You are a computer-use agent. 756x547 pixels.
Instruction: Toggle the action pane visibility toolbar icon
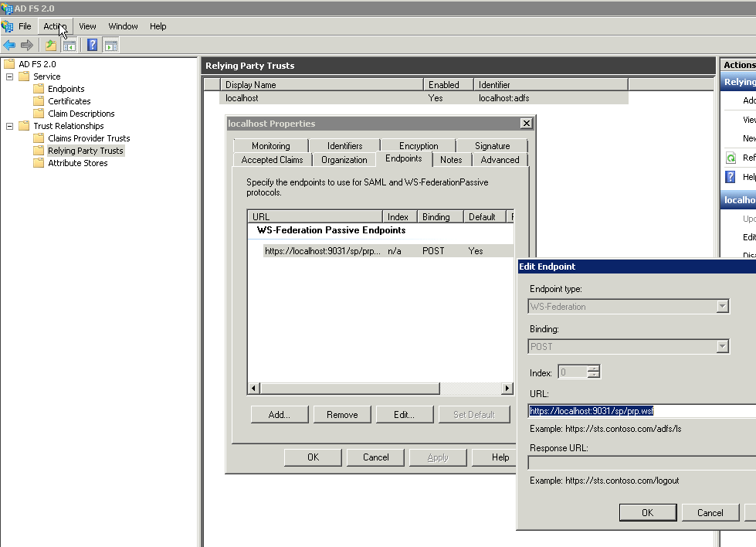[110, 44]
